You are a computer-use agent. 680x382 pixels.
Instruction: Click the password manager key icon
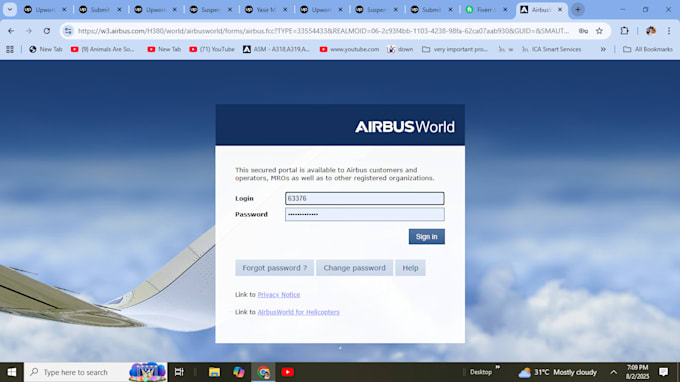583,31
